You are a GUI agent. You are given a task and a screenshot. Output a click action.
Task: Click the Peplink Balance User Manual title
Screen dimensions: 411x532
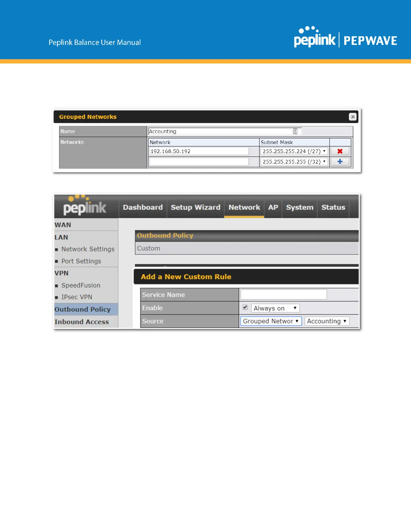coord(95,42)
